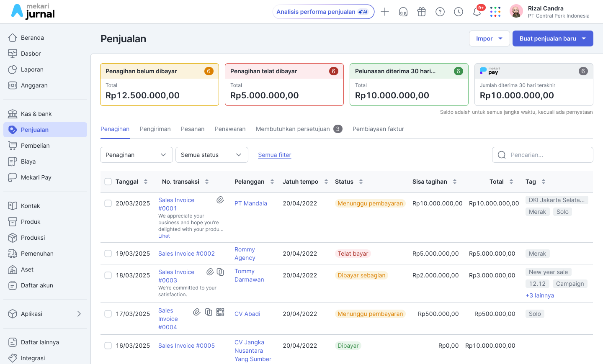
Task: Expand the Impor dropdown button
Action: point(489,38)
